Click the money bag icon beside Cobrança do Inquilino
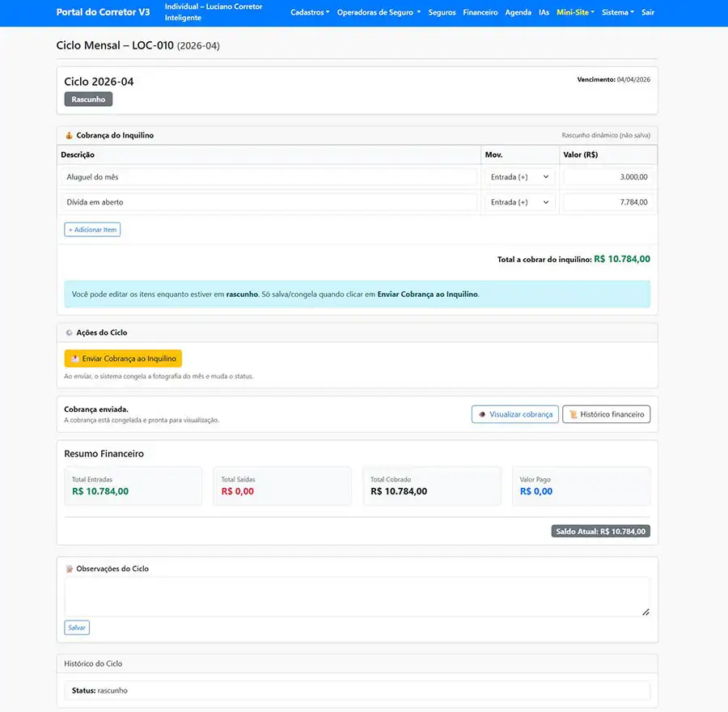Image resolution: width=728 pixels, height=712 pixels. tap(69, 135)
